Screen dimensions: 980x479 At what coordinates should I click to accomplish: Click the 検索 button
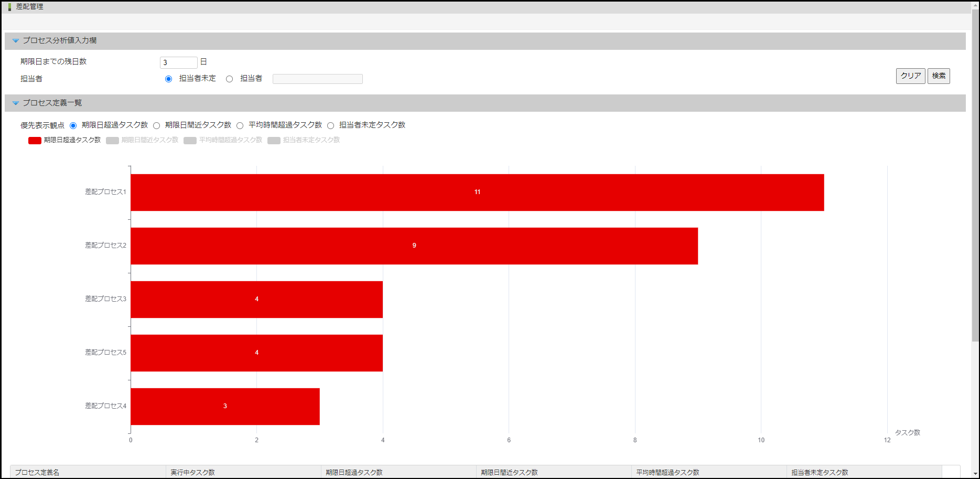(939, 76)
